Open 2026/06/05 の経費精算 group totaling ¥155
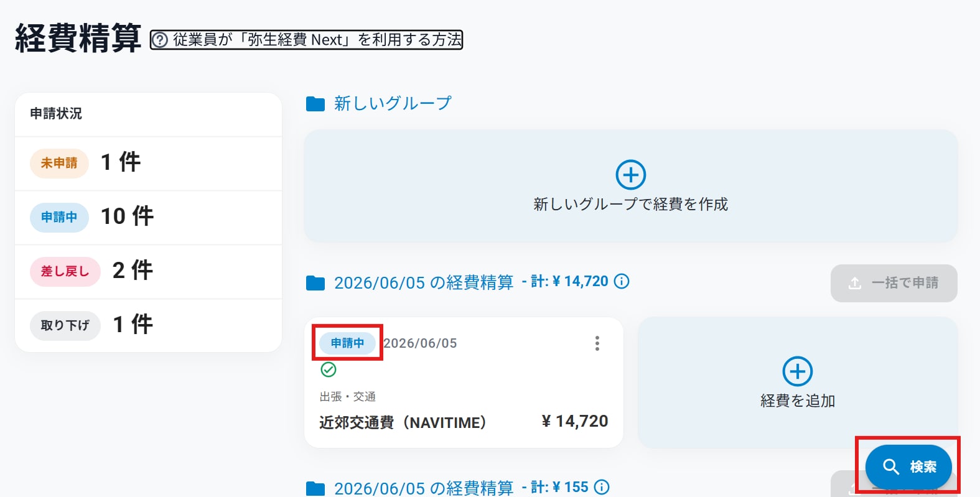 click(424, 488)
